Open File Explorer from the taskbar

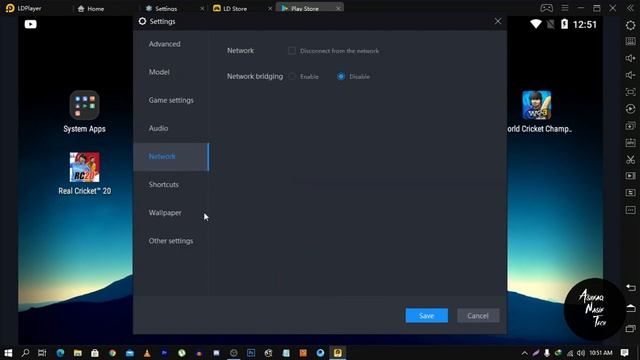(78, 353)
